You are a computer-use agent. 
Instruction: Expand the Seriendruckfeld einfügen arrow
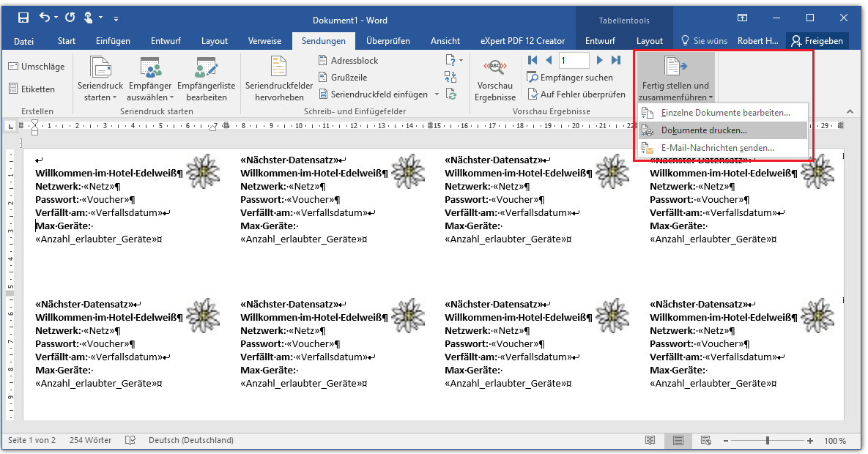(x=437, y=94)
